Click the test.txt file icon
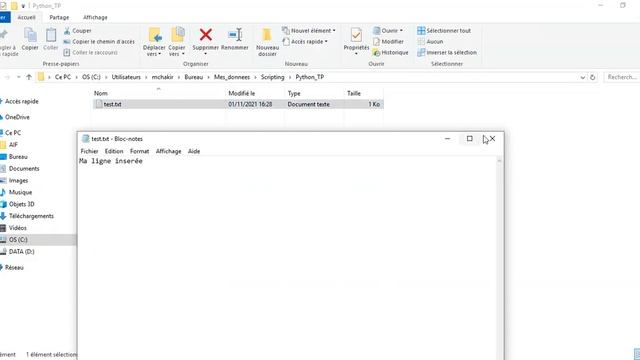Screen dimensions: 640x360 click(98, 104)
